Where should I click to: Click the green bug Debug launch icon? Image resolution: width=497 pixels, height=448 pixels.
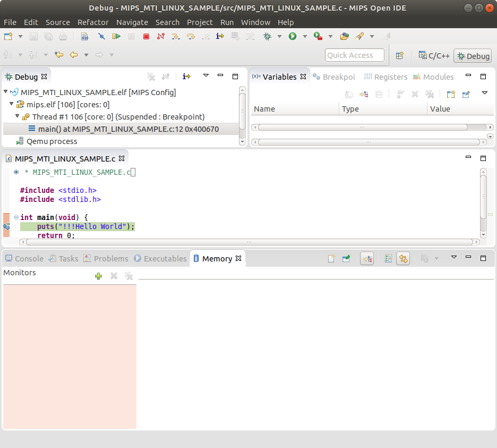pos(267,37)
